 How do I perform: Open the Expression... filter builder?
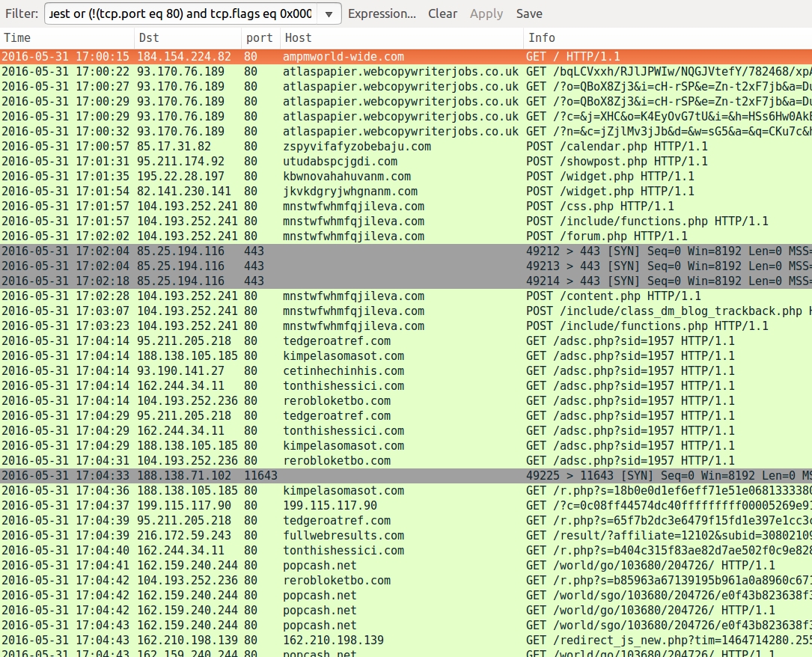click(x=382, y=13)
